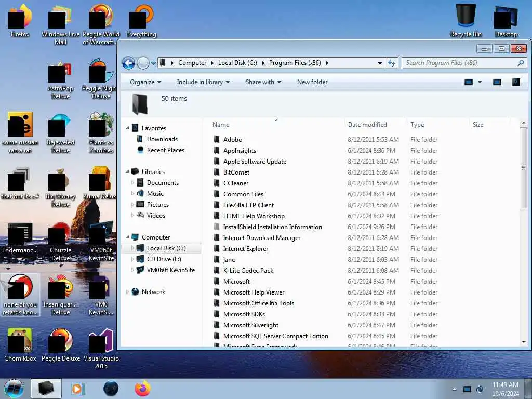Select the Recycle Bin desktop icon
This screenshot has height=399, width=532.
pos(465,21)
